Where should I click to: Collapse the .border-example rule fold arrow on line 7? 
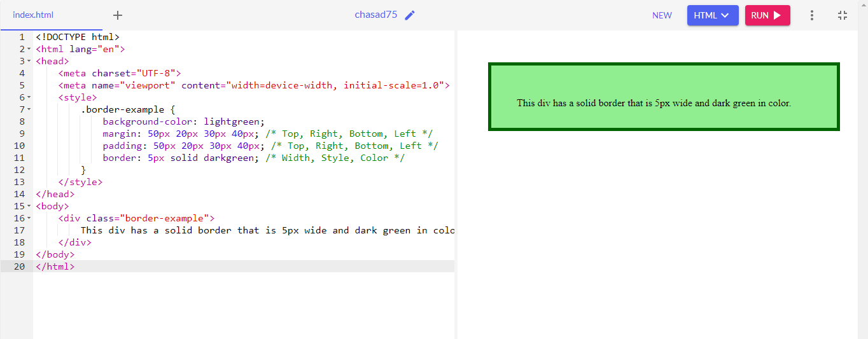pyautogui.click(x=29, y=109)
